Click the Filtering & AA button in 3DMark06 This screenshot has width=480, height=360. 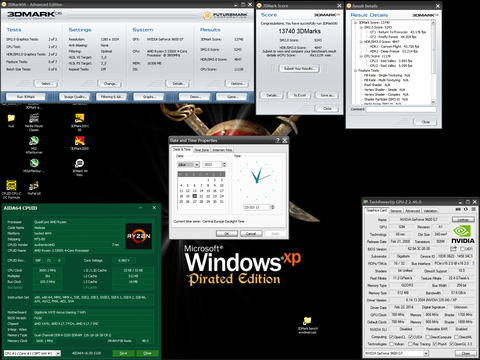point(112,97)
